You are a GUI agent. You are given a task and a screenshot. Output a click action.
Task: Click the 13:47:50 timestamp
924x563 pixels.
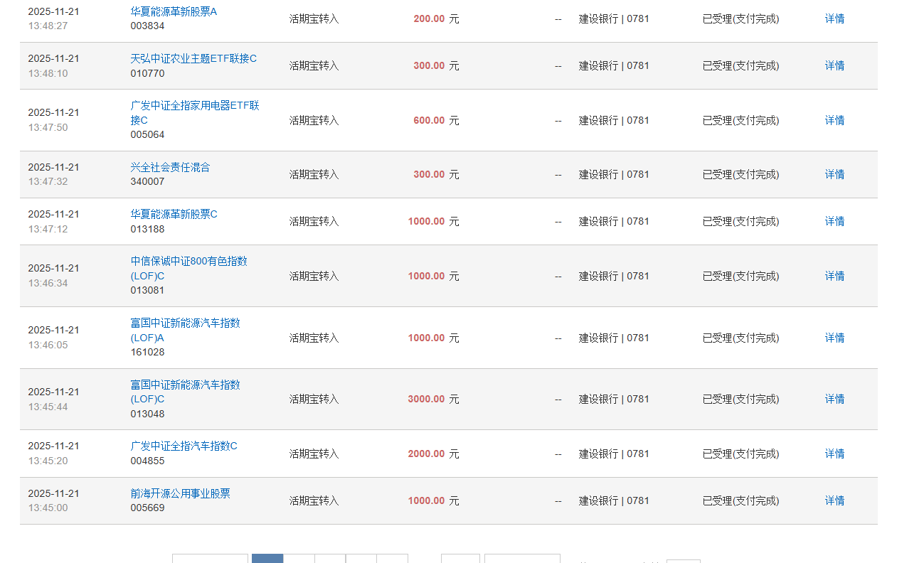[48, 127]
